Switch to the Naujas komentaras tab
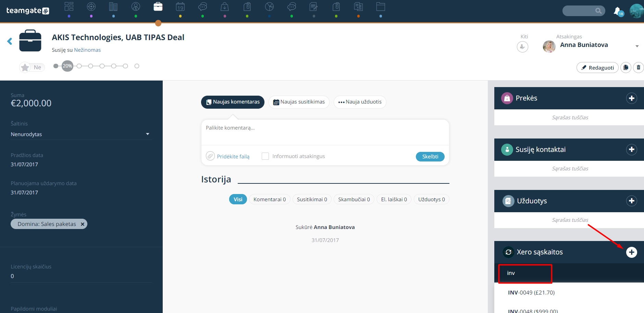This screenshot has width=644, height=313. [x=233, y=102]
